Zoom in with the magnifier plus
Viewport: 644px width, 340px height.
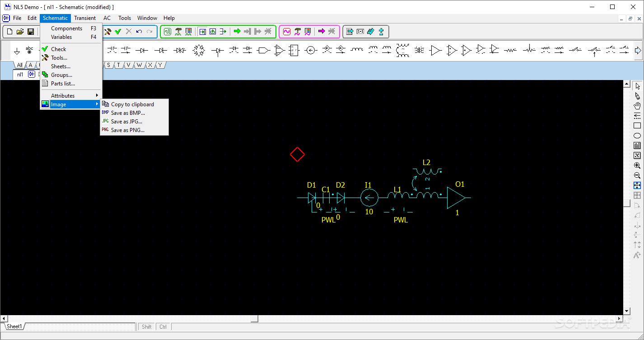click(637, 165)
